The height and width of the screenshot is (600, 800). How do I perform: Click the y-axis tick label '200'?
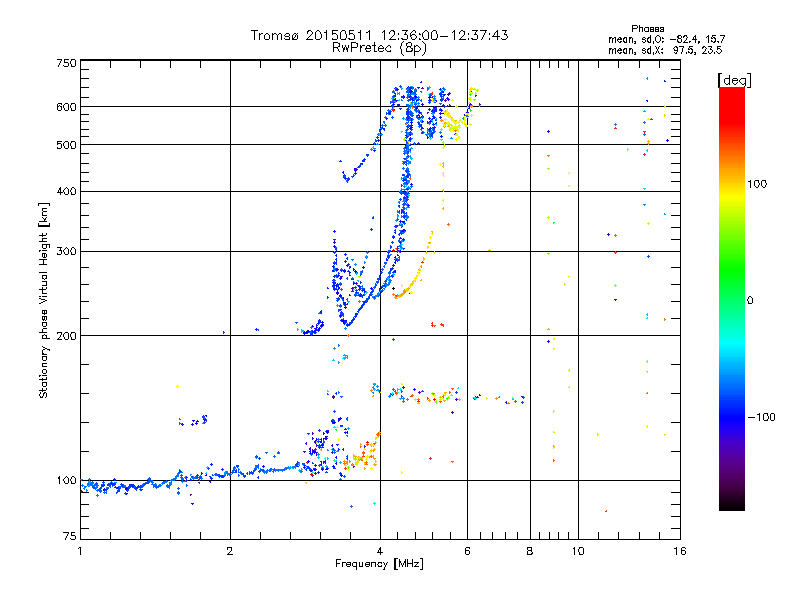66,336
